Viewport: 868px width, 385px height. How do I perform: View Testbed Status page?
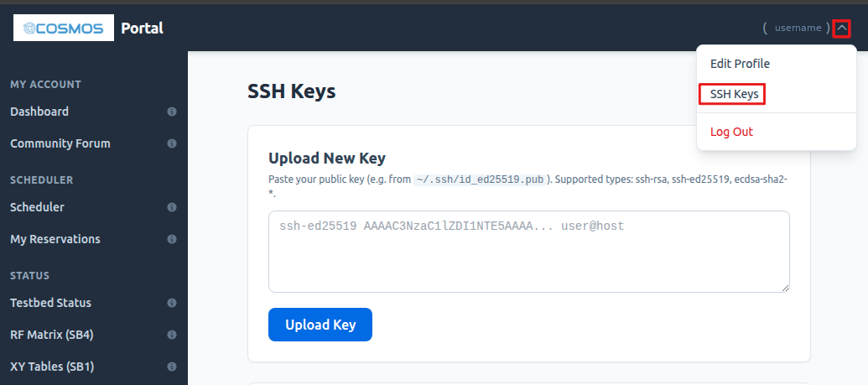click(x=50, y=303)
